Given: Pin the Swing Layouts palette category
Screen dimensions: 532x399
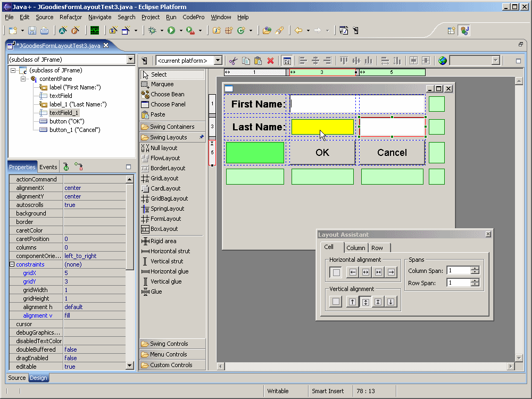Looking at the screenshot, I should pos(201,137).
